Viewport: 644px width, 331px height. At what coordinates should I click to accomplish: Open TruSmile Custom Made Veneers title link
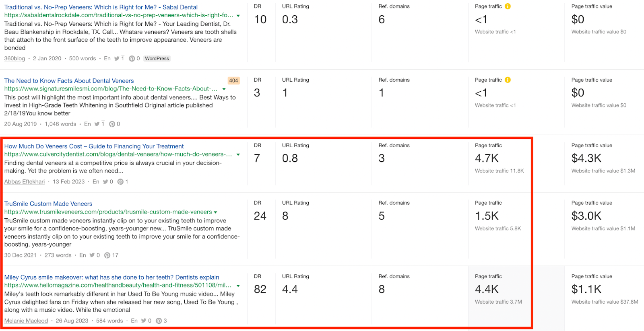tap(48, 204)
